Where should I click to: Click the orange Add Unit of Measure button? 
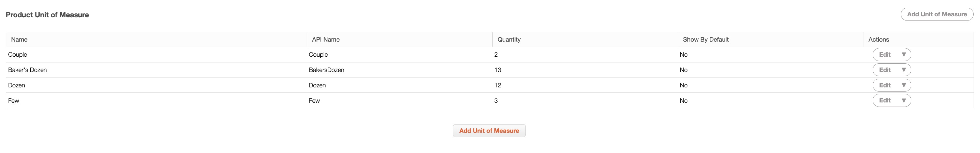pyautogui.click(x=489, y=131)
